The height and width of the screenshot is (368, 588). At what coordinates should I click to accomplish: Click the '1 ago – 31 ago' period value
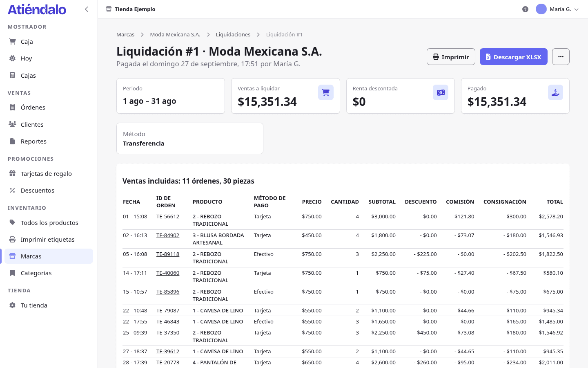tap(149, 101)
